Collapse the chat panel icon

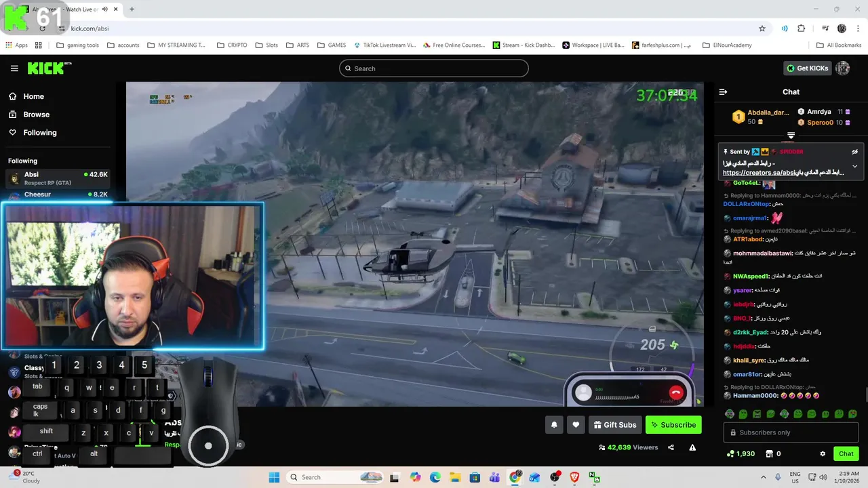[723, 92]
